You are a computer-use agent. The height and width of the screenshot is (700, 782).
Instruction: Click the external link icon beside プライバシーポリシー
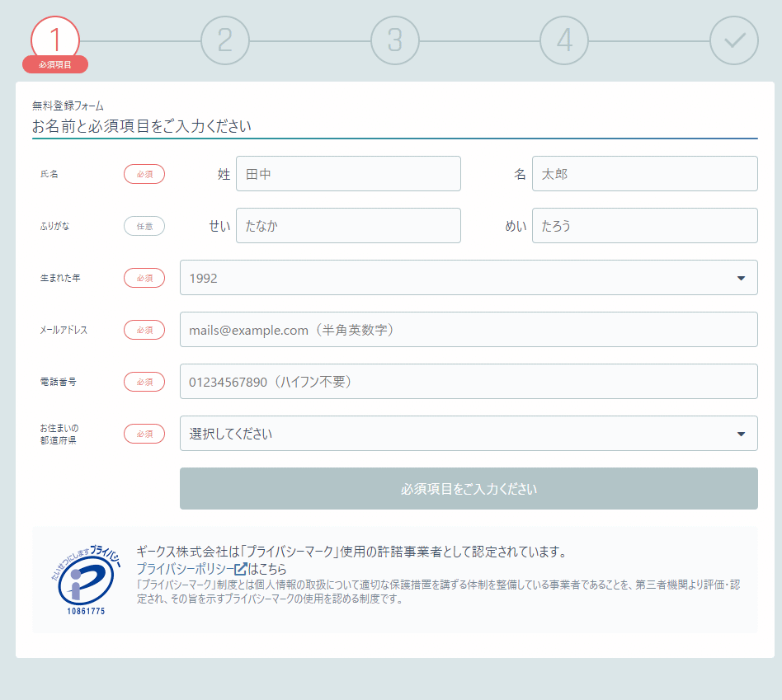[x=240, y=569]
